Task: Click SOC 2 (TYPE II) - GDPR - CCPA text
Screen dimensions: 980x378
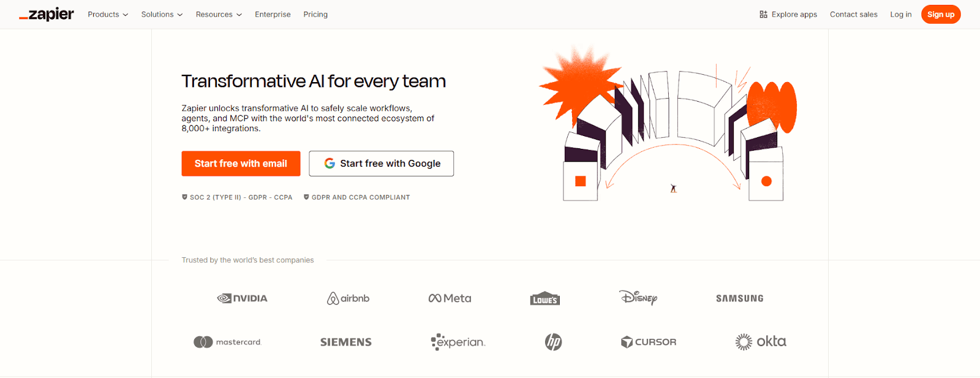Action: (x=241, y=197)
